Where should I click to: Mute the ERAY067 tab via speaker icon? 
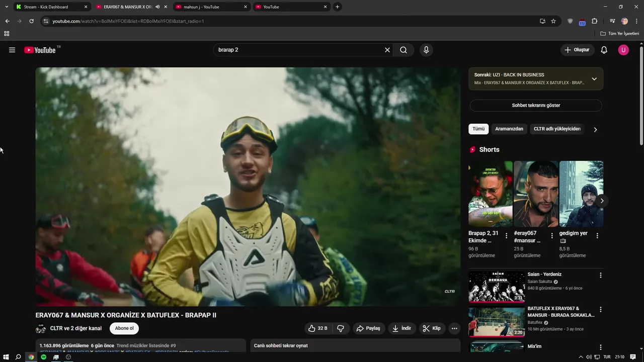pyautogui.click(x=157, y=7)
